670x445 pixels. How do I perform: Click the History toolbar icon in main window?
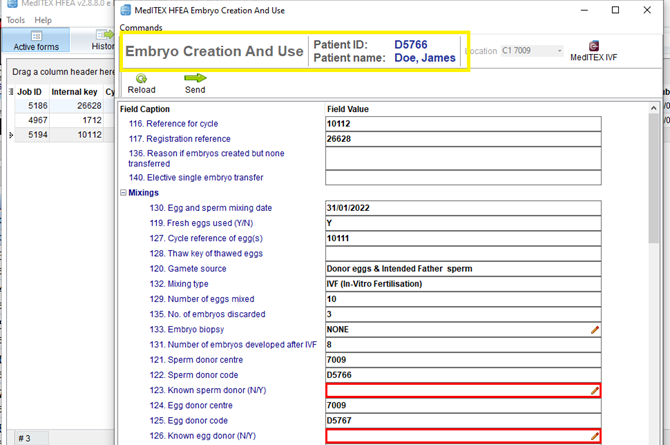tap(105, 35)
